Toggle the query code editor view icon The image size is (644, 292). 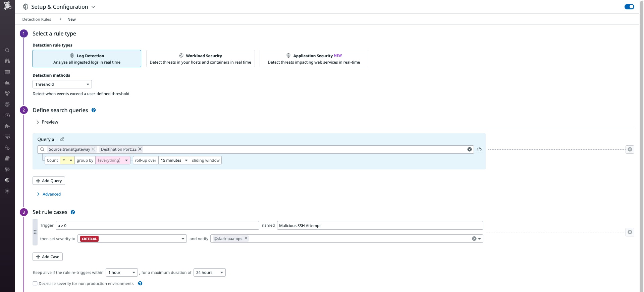coord(479,149)
